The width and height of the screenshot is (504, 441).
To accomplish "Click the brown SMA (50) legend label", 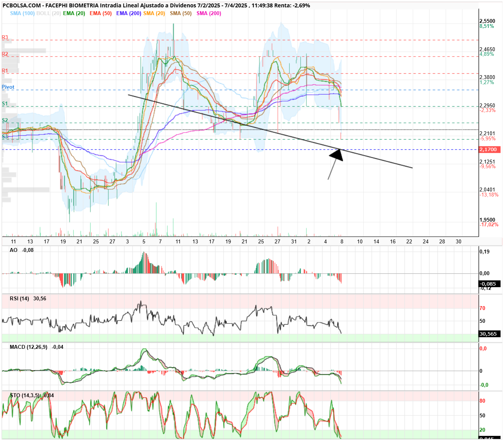I will 181,13.
